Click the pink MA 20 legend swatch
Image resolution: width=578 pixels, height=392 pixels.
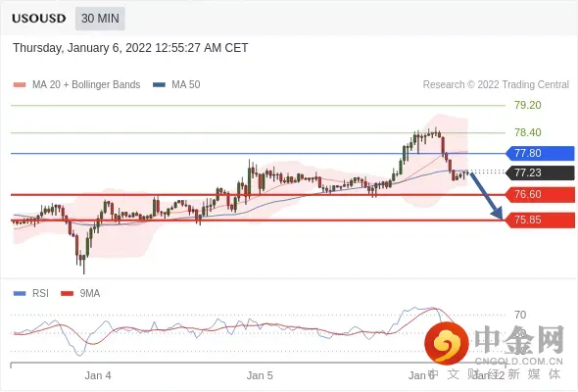20,85
